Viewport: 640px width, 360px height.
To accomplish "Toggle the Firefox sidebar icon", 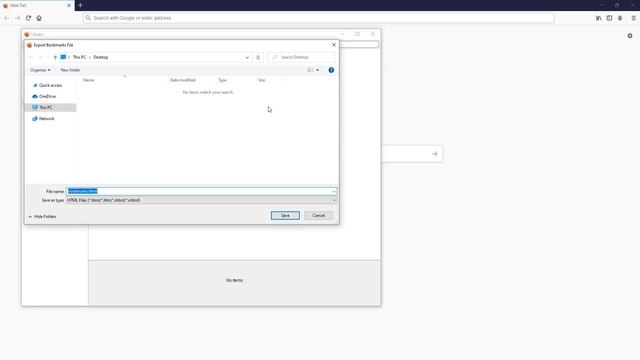I will point(609,18).
